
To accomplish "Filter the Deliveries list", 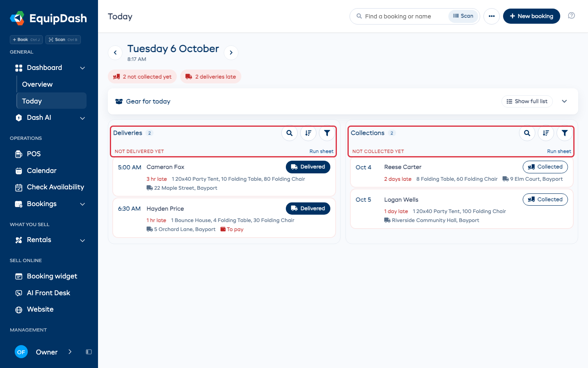I will 327,133.
